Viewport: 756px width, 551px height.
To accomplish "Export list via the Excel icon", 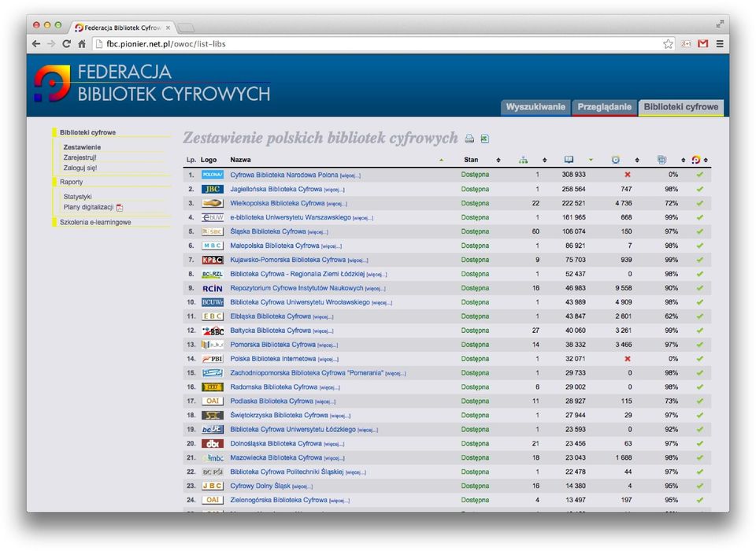I will coord(484,139).
